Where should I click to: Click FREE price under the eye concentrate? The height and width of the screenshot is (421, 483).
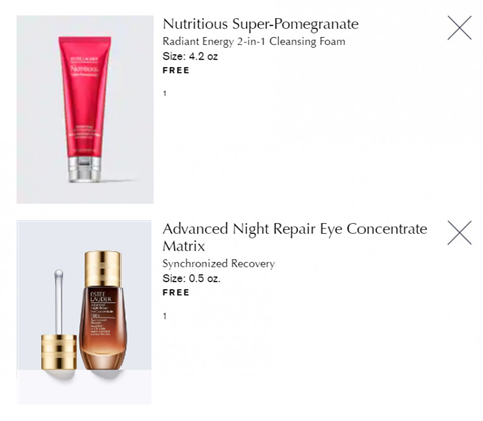[x=176, y=292]
